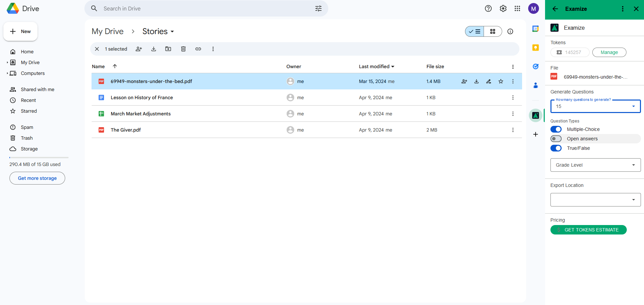Switch to grid layout view
Screen dimensions: 644x305
pyautogui.click(x=493, y=31)
